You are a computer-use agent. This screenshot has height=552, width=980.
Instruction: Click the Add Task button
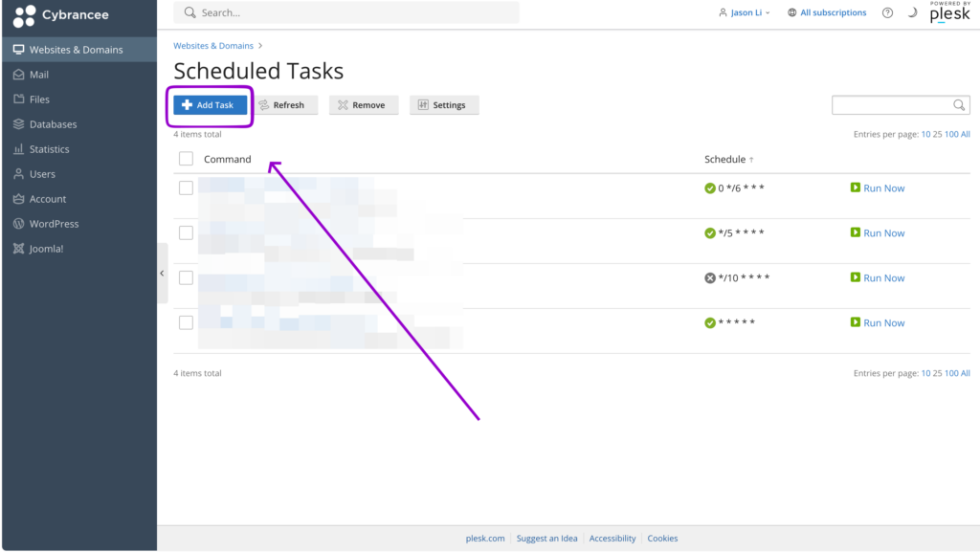tap(210, 105)
